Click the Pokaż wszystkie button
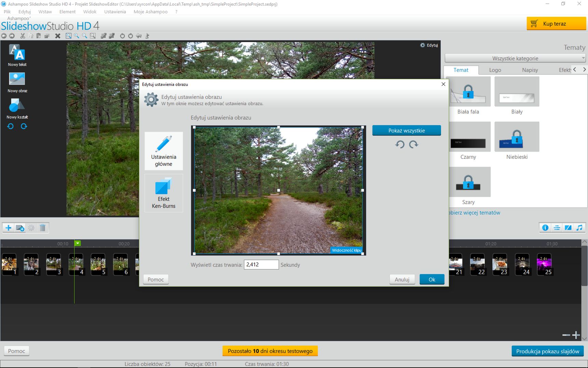Image resolution: width=588 pixels, height=368 pixels. tap(406, 130)
